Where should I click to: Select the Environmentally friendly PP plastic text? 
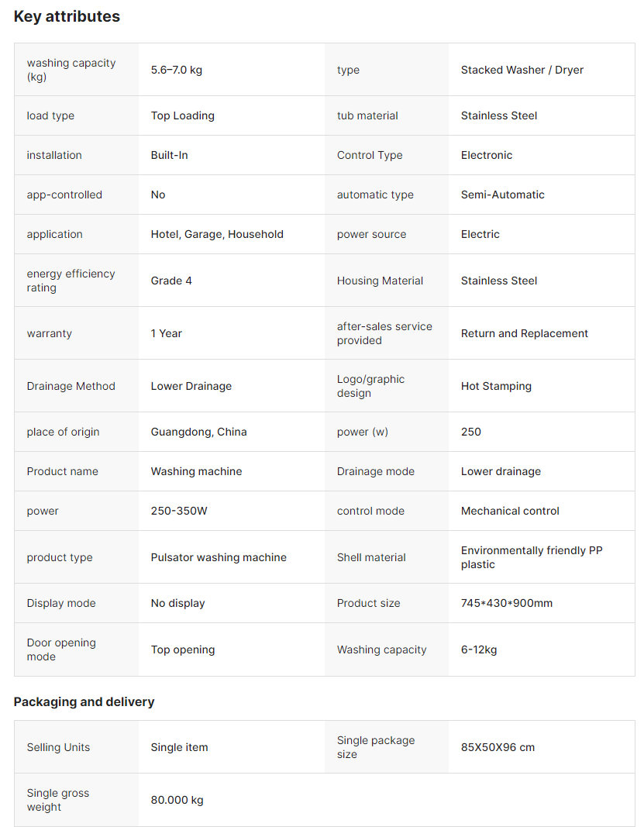pos(531,557)
